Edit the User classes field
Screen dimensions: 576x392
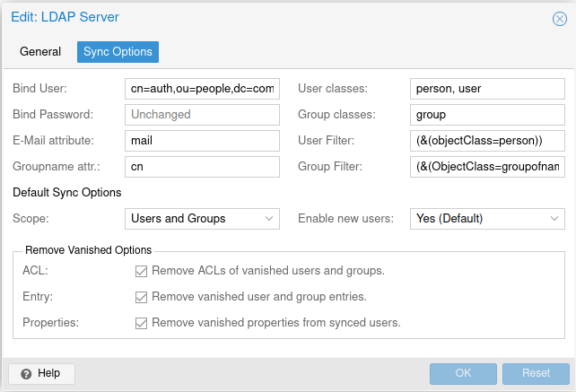pyautogui.click(x=487, y=89)
